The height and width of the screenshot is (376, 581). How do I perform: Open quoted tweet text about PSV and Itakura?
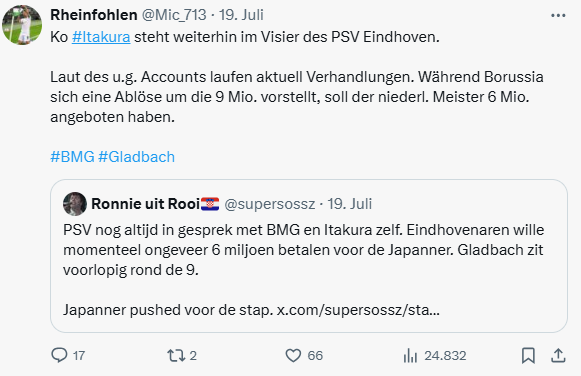click(x=303, y=250)
